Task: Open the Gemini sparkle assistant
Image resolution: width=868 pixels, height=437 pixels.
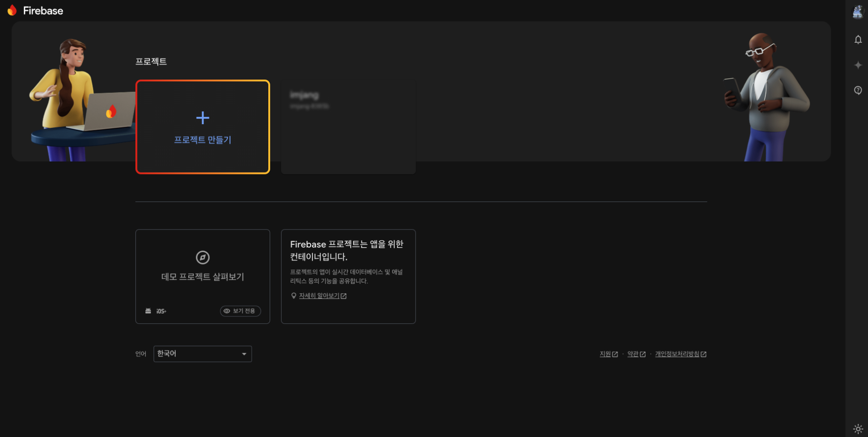Action: click(858, 65)
